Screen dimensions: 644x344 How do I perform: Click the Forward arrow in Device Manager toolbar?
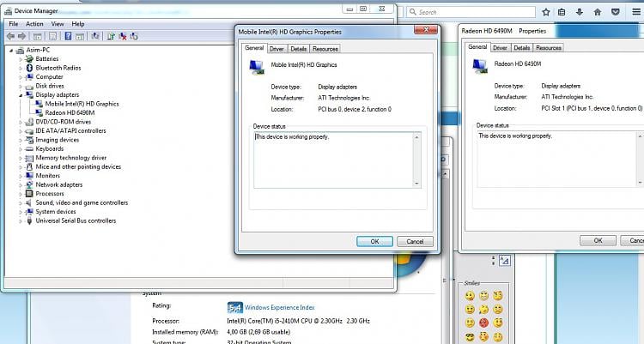point(21,37)
